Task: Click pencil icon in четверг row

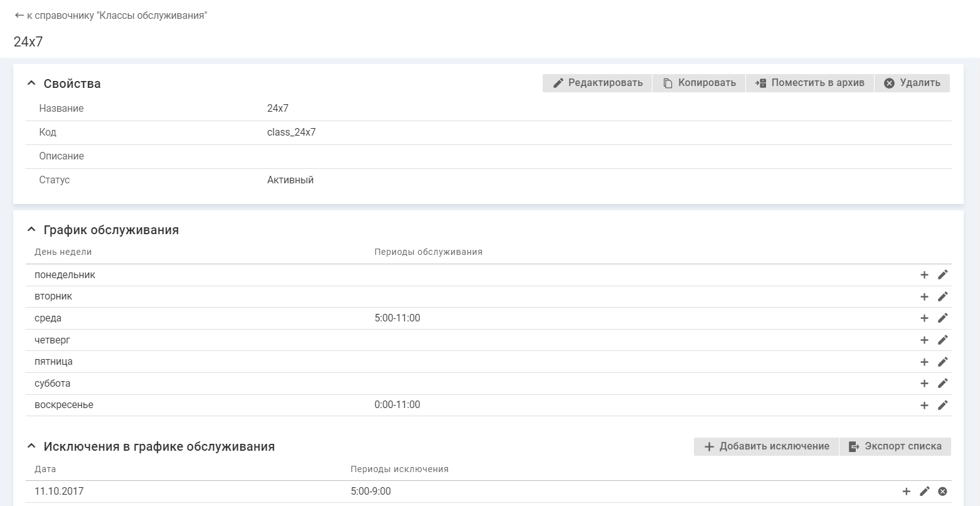Action: pos(942,340)
